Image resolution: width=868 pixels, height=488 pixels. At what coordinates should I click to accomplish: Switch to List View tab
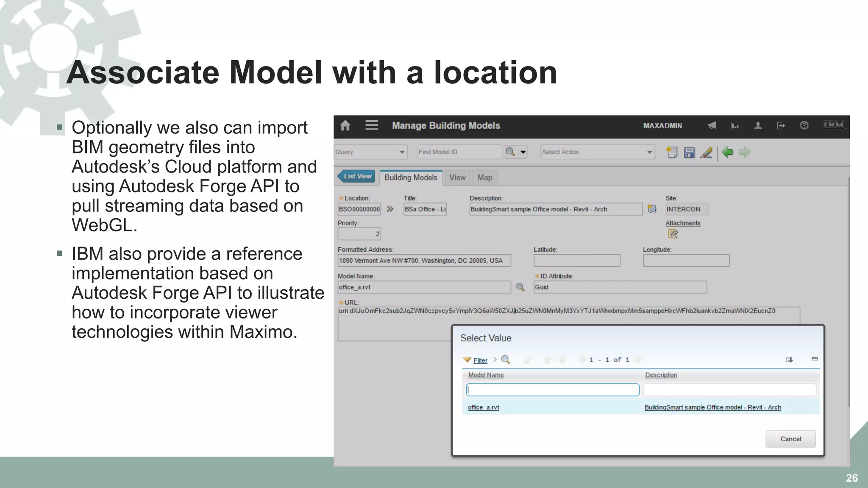[357, 176]
